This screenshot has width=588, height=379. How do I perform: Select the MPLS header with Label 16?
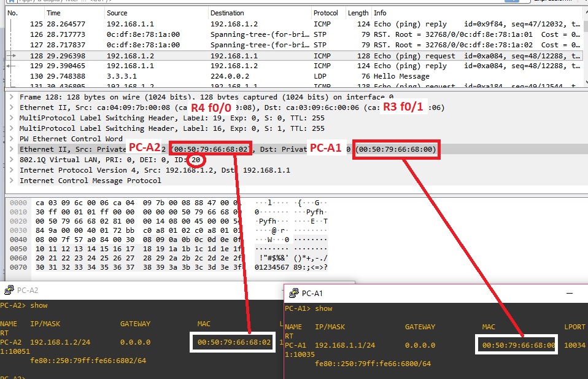pyautogui.click(x=123, y=128)
